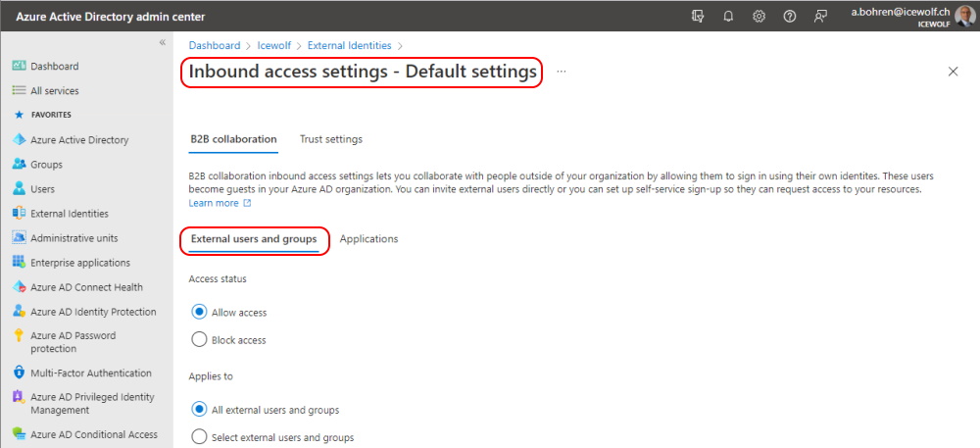This screenshot has width=980, height=448.
Task: Open the help question mark icon
Action: pos(789,17)
